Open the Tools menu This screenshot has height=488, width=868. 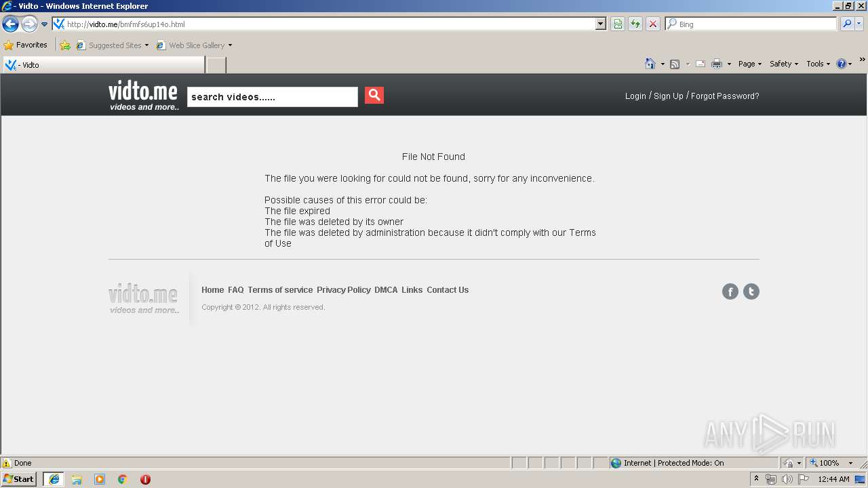pyautogui.click(x=818, y=64)
